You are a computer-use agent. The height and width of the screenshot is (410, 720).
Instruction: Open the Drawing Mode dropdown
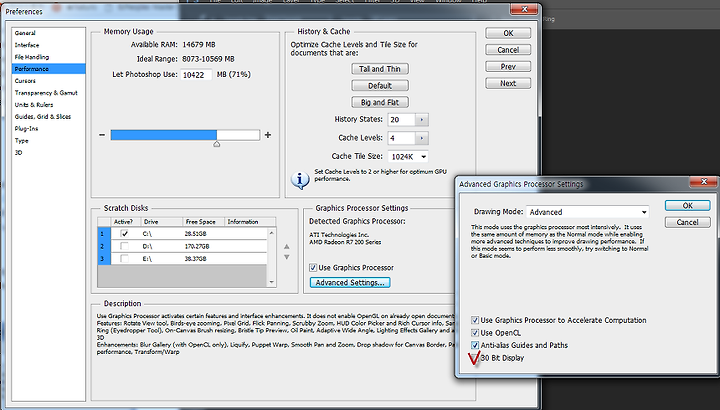pos(588,212)
